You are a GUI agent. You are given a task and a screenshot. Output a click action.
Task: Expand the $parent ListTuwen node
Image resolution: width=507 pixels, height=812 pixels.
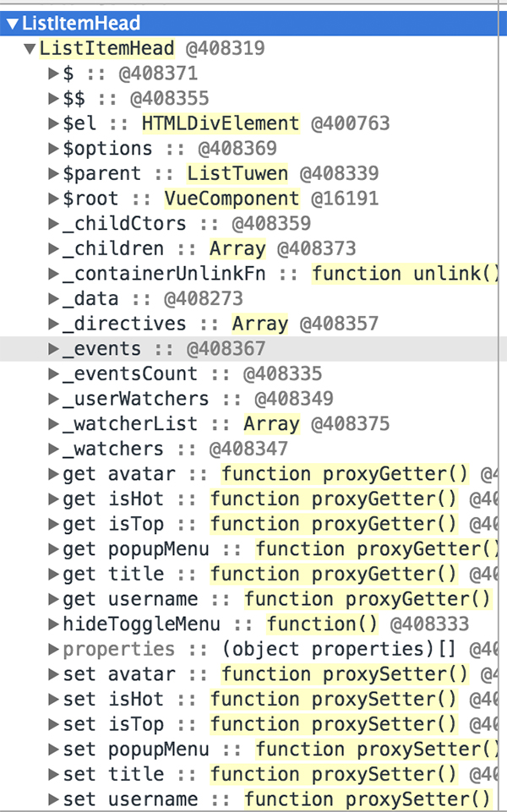[53, 173]
